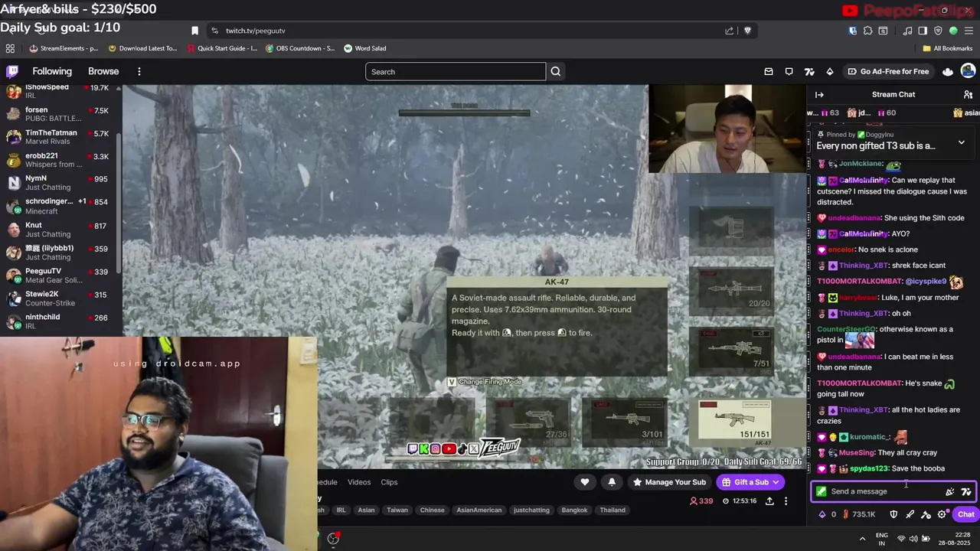This screenshot has width=980, height=551.
Task: Open the 7TV icon in Twitch header
Action: point(809,71)
